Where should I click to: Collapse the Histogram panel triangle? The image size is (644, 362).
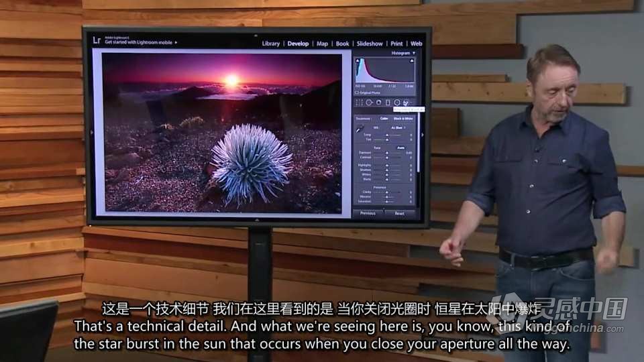point(414,53)
